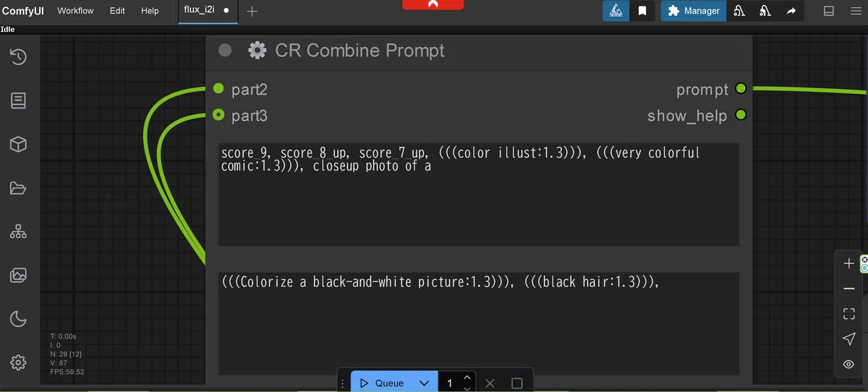Open the Manager button
Image resolution: width=868 pixels, height=392 pixels.
(x=694, y=11)
